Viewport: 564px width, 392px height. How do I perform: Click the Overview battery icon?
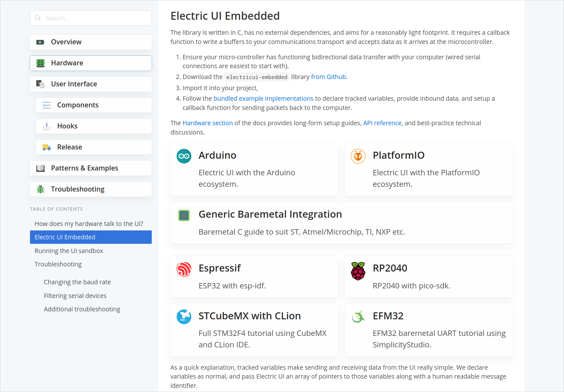pos(40,42)
